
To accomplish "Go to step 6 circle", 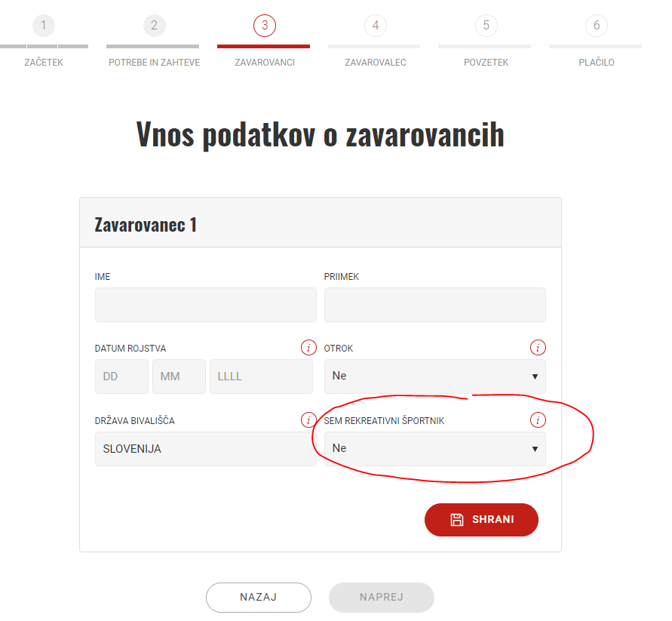I will [597, 26].
